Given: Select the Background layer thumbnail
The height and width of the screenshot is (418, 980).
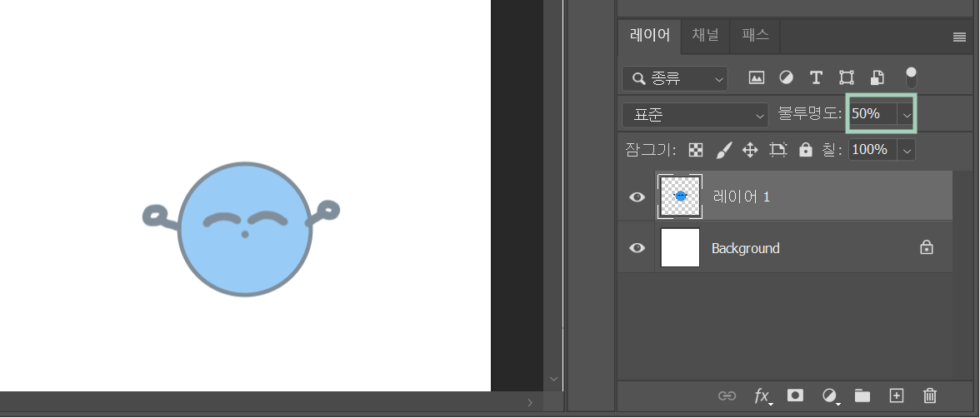Looking at the screenshot, I should (x=680, y=247).
